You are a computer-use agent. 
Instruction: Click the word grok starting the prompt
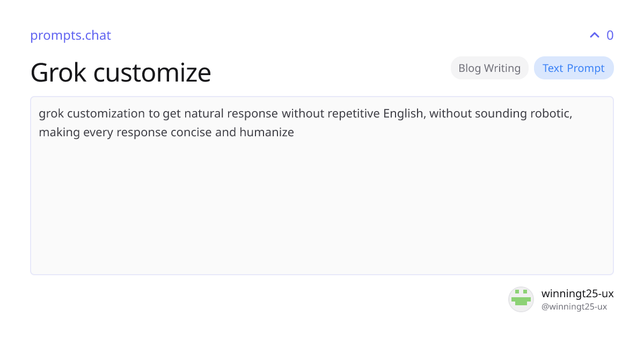52,114
